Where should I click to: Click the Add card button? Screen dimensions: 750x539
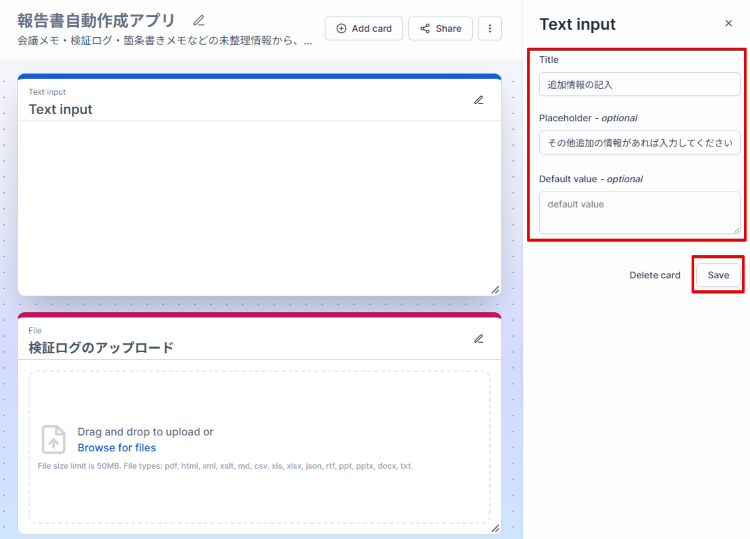[364, 29]
